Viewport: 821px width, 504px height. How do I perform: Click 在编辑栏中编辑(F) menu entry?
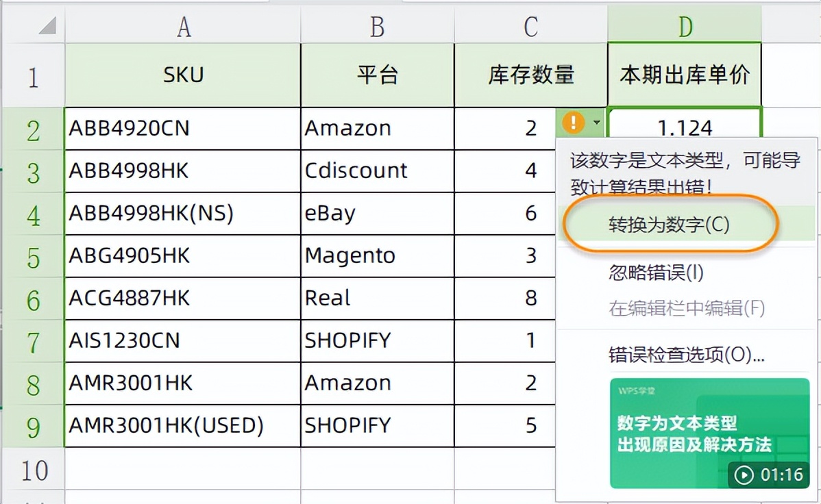pyautogui.click(x=687, y=308)
